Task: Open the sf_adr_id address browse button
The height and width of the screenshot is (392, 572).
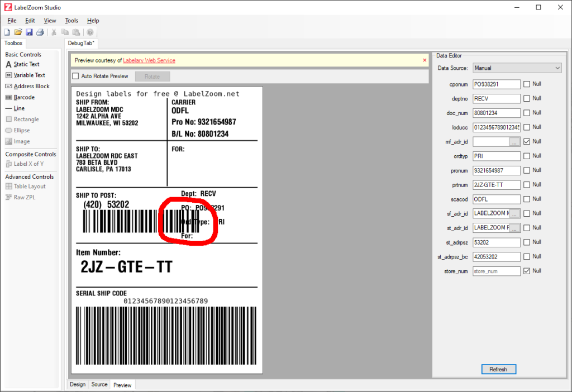Action: pos(514,214)
